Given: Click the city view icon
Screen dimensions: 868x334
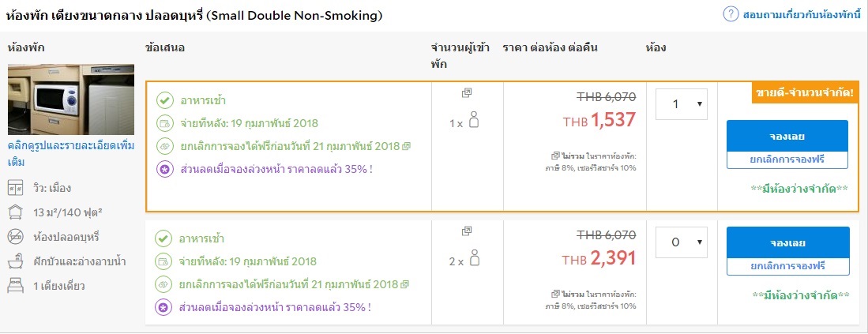Looking at the screenshot, I should pyautogui.click(x=16, y=188).
